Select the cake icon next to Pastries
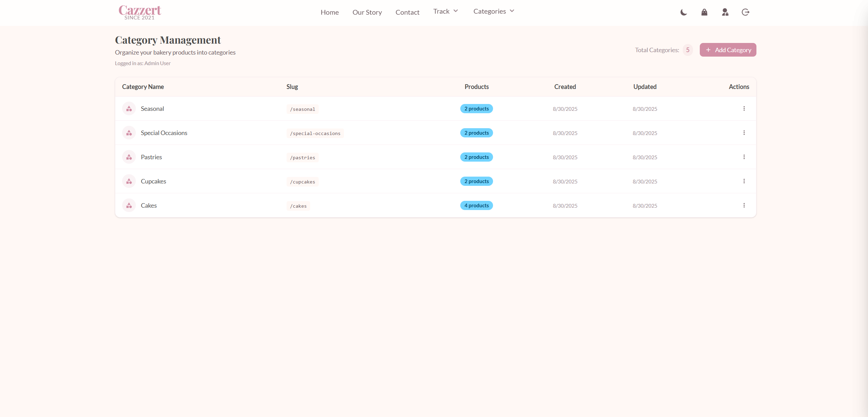 (x=129, y=157)
